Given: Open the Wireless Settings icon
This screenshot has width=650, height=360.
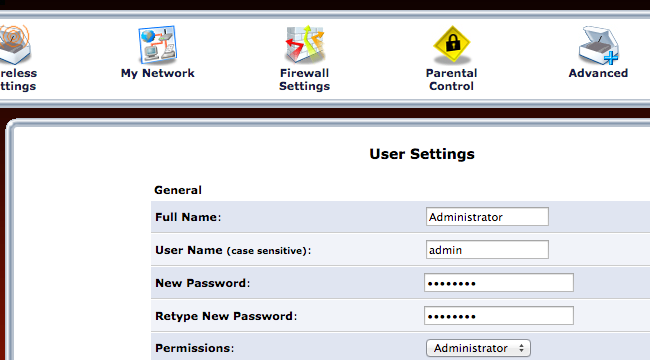Looking at the screenshot, I should (15, 45).
